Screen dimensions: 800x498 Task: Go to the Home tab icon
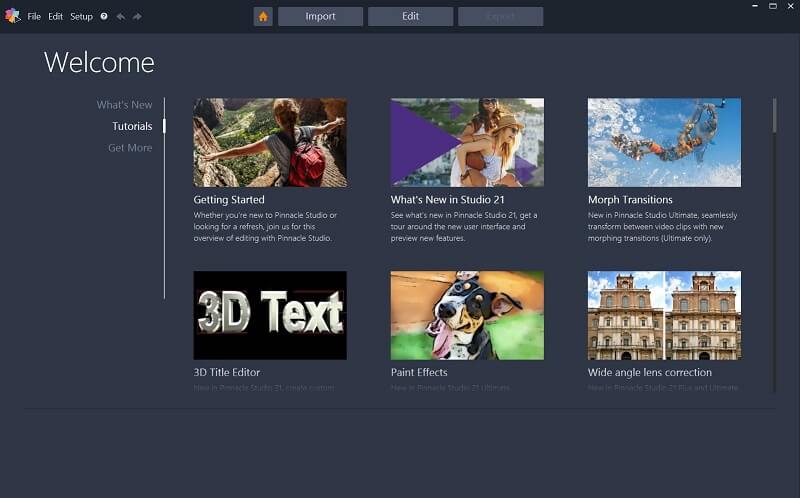tap(263, 16)
